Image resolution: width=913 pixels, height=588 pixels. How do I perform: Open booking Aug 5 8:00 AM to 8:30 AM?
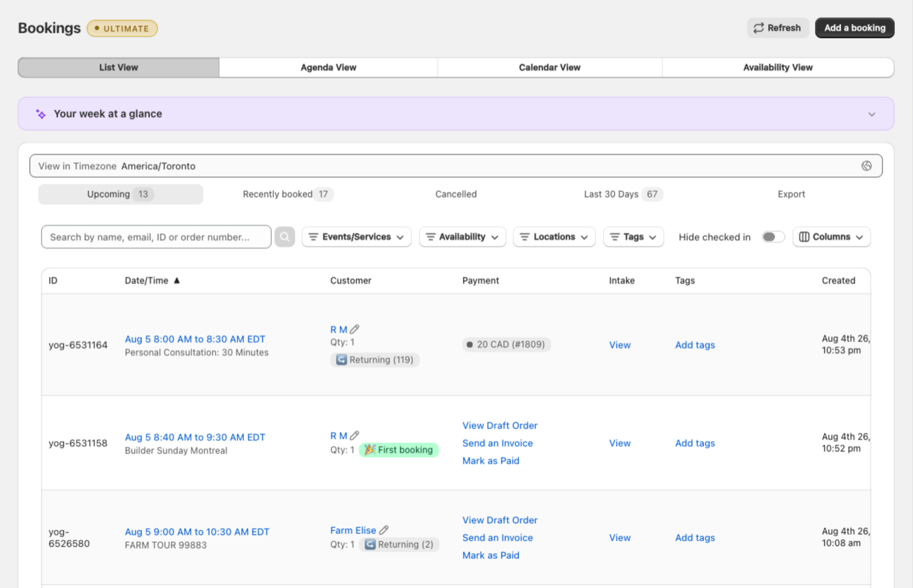[x=195, y=339]
